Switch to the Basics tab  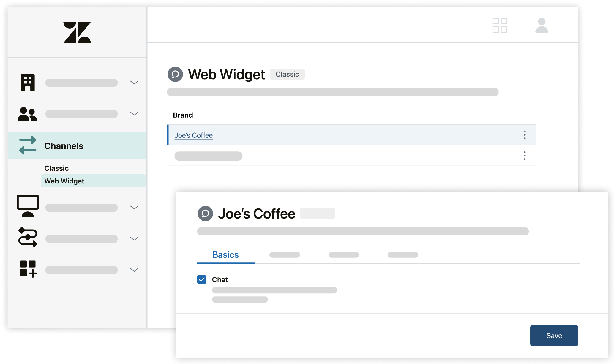225,254
